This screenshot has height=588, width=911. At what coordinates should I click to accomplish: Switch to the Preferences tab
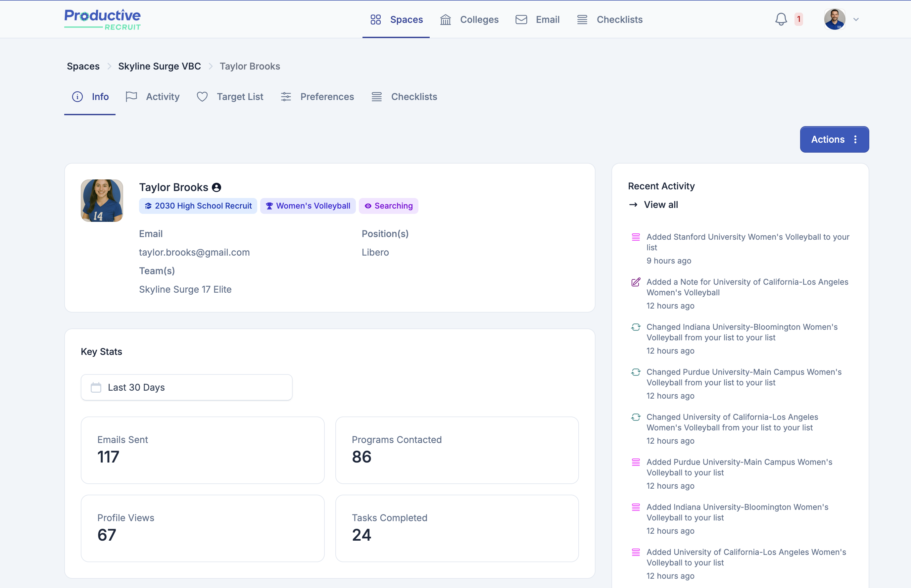317,97
